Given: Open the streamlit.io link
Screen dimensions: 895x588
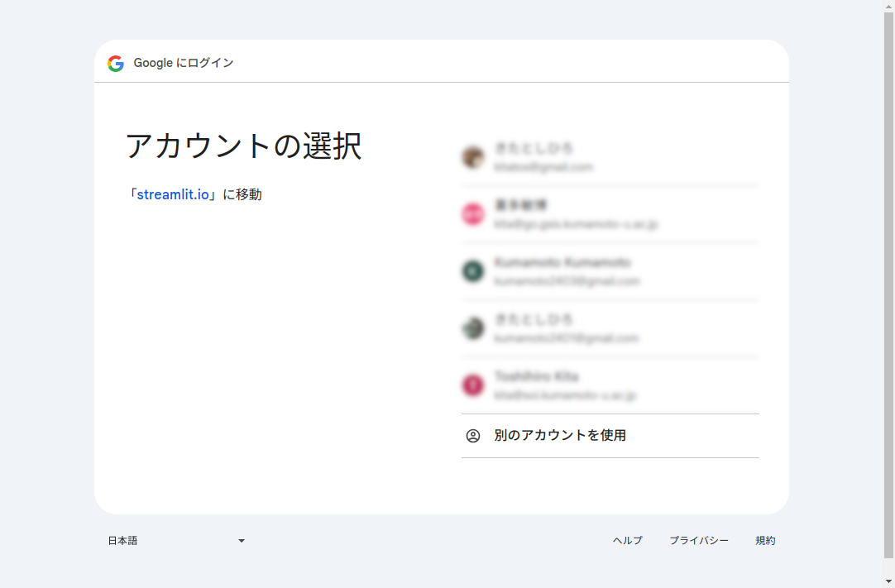Looking at the screenshot, I should pyautogui.click(x=173, y=195).
